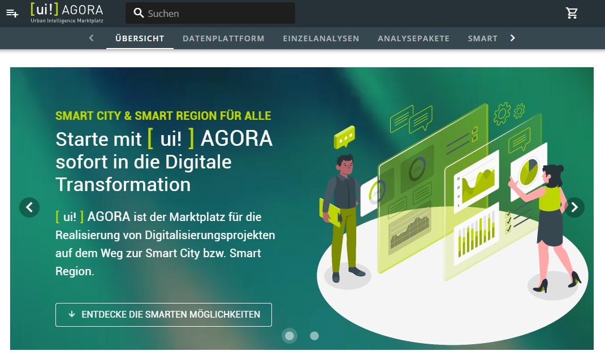The width and height of the screenshot is (605, 364).
Task: Select the Einzelanalysen tab
Action: point(321,38)
